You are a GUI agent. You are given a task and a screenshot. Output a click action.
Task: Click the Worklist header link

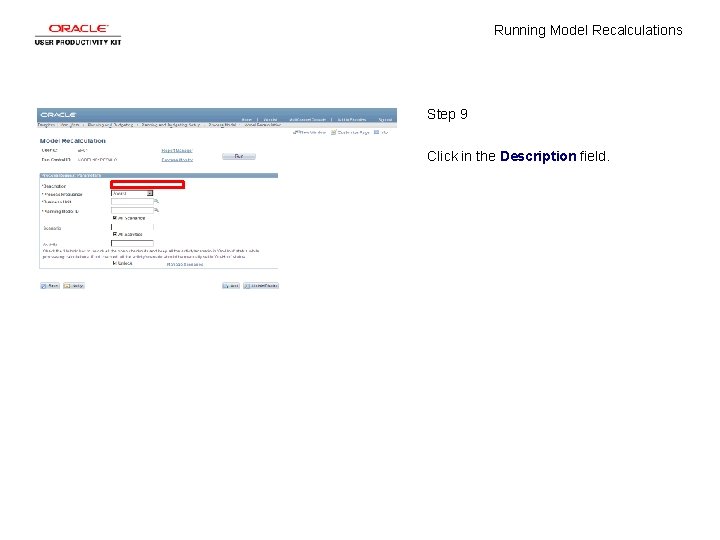[270, 119]
